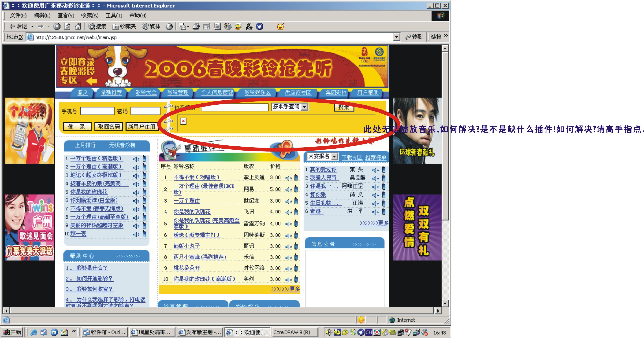Viewport: 644px width, 338px height.
Task: Play preview speaker for 那一夜
Action: (x=136, y=234)
